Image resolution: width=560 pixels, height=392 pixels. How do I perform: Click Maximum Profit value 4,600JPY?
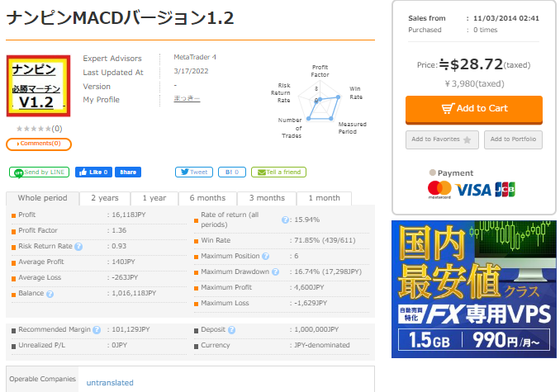point(309,287)
